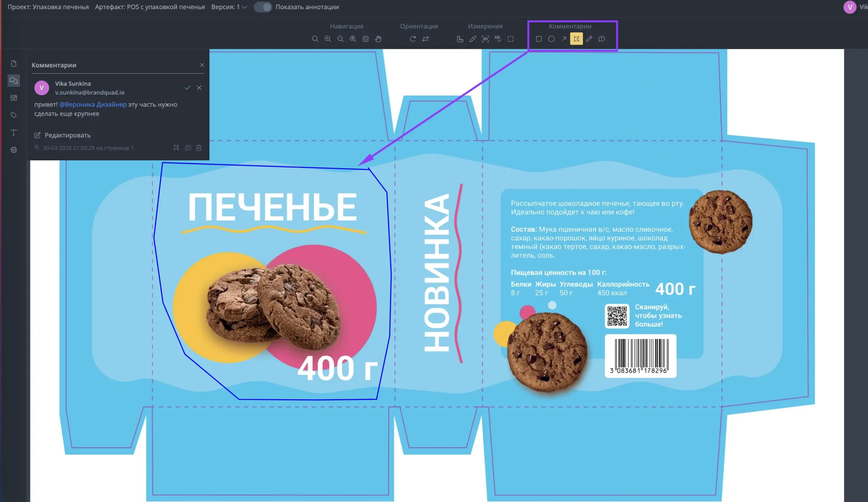
Task: Close the Комментарии panel
Action: [202, 65]
